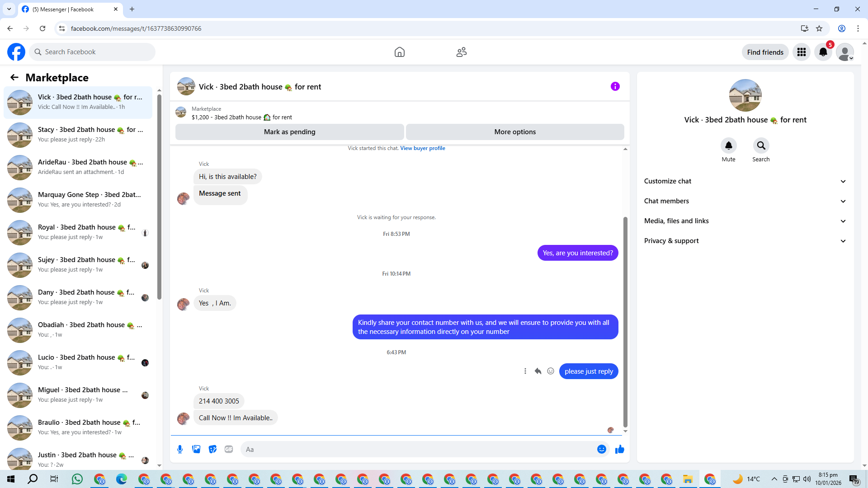This screenshot has width=868, height=488.
Task: Attach a photo using image icon
Action: click(196, 449)
